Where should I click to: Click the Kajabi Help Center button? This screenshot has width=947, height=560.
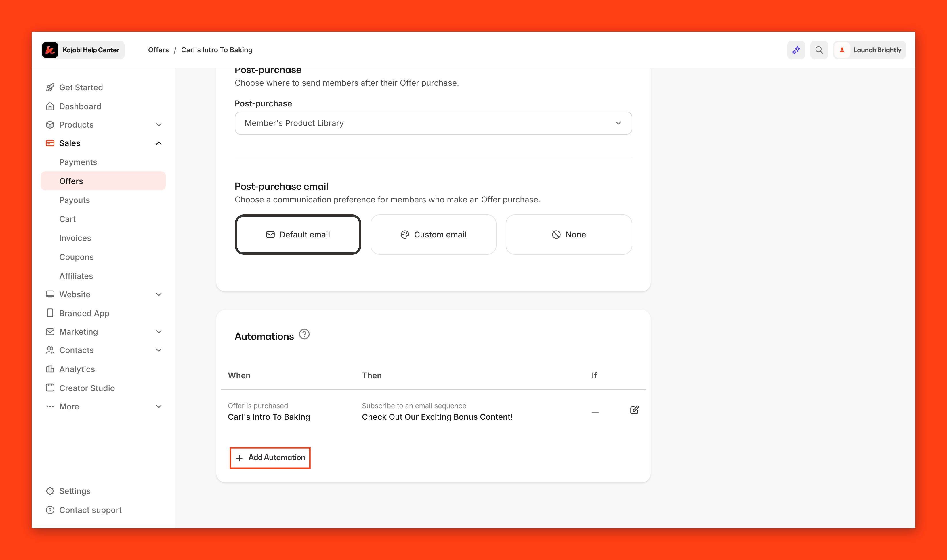coord(83,50)
